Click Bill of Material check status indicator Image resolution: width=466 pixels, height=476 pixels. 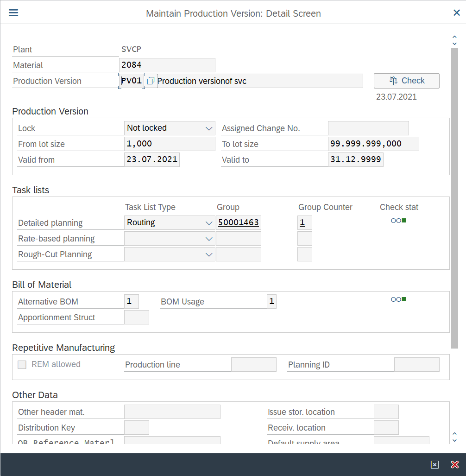(398, 299)
